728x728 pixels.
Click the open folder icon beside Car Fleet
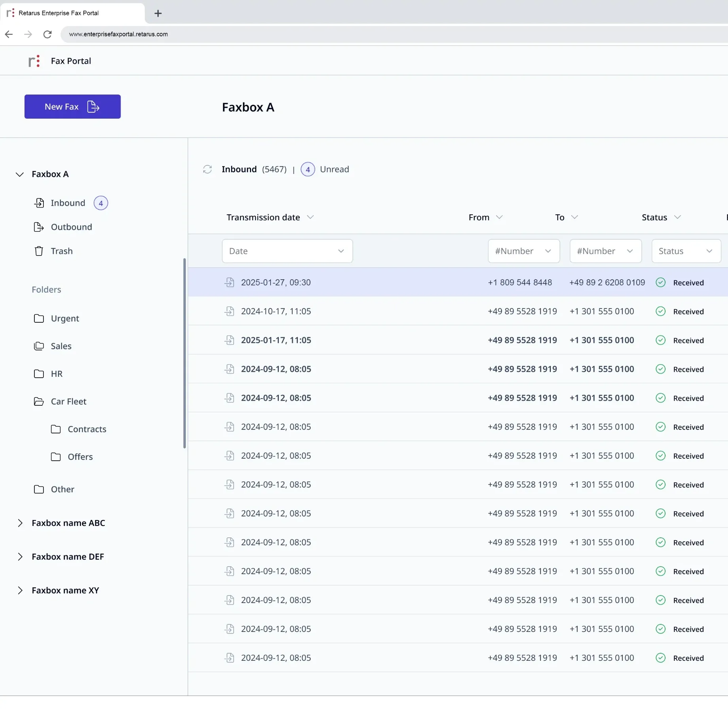(x=39, y=401)
